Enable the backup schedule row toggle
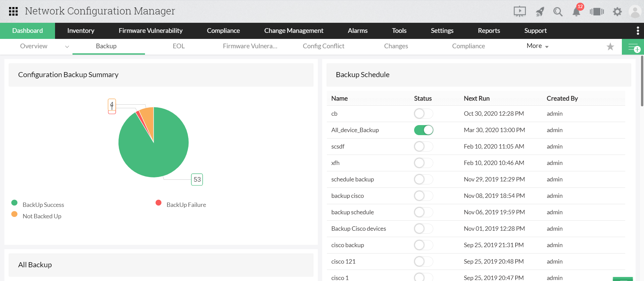Screen dimensions: 644x281 click(424, 212)
